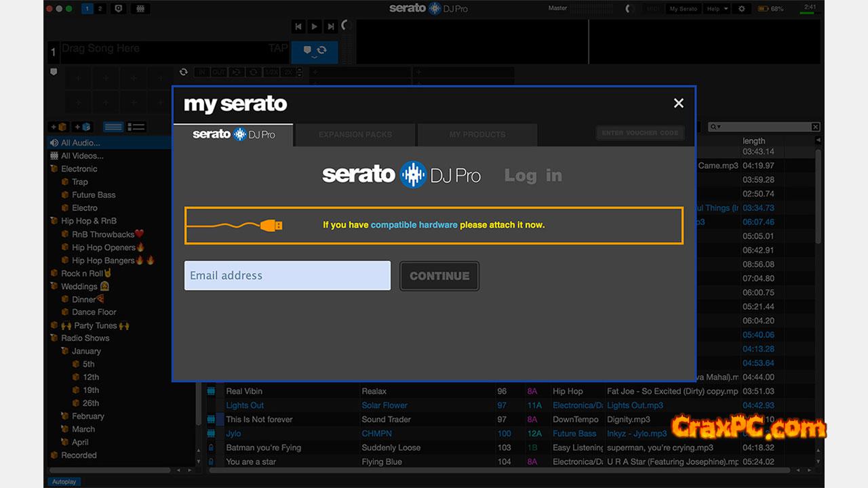The image size is (868, 488).
Task: Click the add crate icon
Action: pos(60,127)
